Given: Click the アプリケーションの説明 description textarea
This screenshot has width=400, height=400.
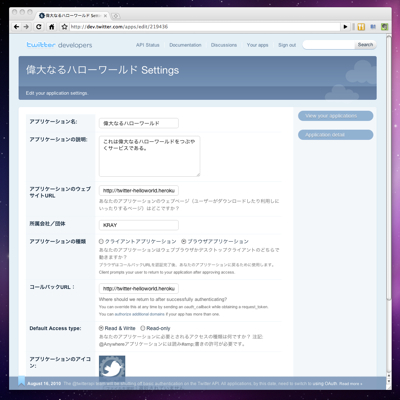Looking at the screenshot, I should tap(149, 156).
